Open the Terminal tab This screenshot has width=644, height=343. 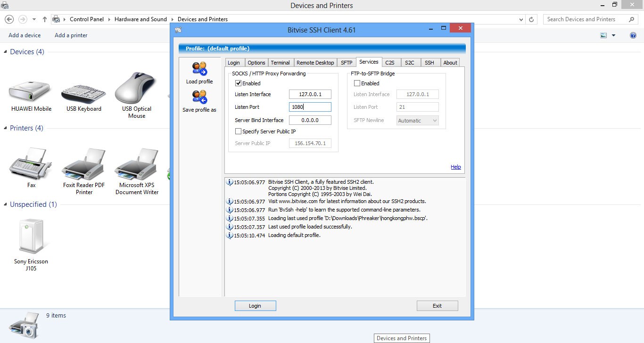[281, 63]
